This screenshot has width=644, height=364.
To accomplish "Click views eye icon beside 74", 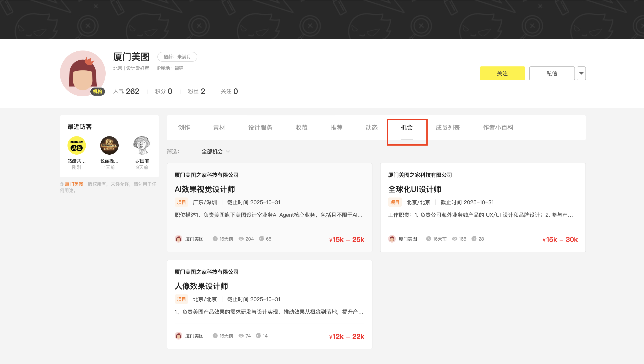I will pos(241,335).
